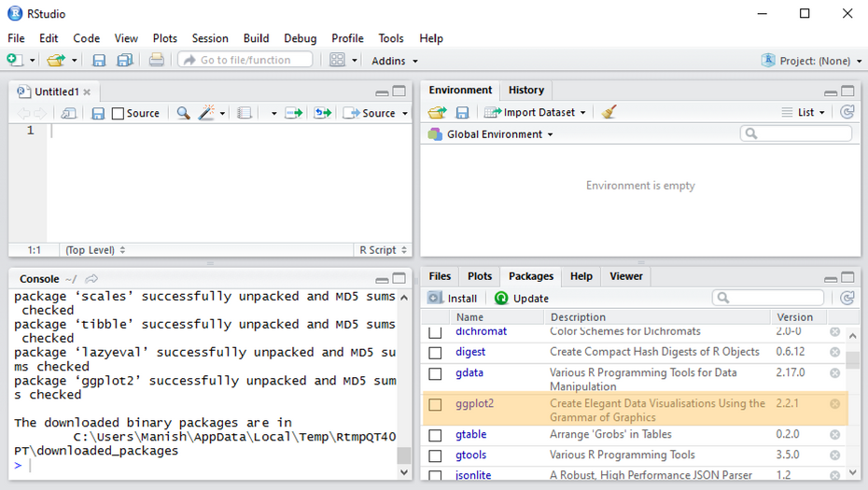Click the Install packages button

453,298
